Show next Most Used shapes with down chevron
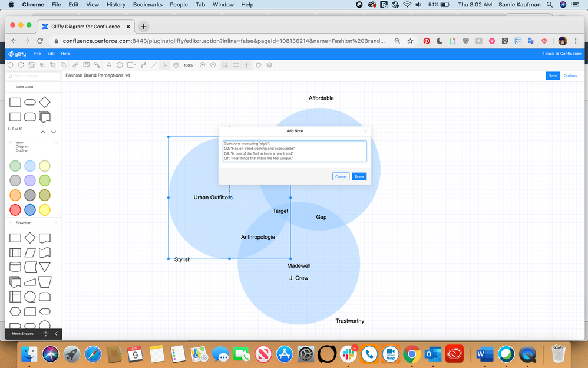Screen dimensions: 588x368 [x=54, y=132]
